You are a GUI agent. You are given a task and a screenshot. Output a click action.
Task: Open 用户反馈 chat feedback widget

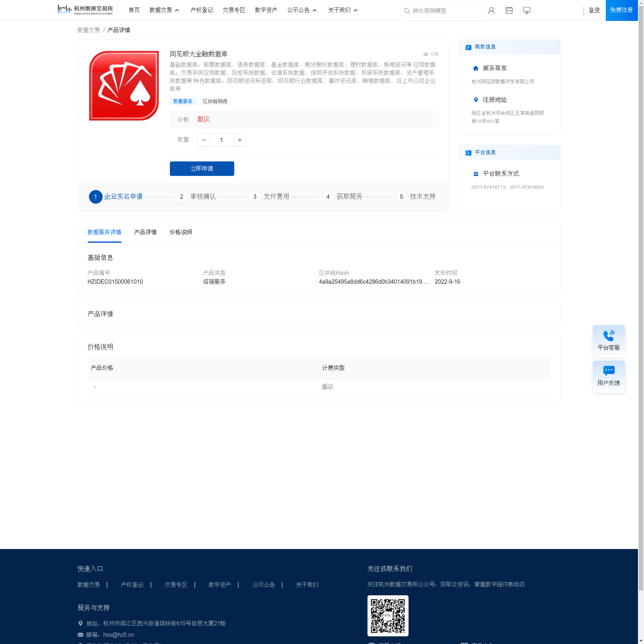609,376
